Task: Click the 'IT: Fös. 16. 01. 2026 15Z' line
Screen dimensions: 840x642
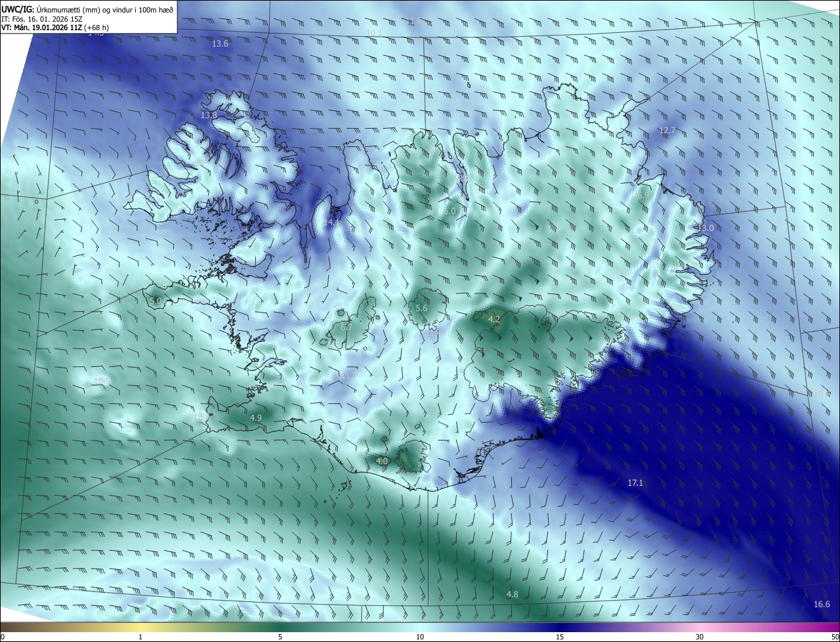Action: click(41, 19)
